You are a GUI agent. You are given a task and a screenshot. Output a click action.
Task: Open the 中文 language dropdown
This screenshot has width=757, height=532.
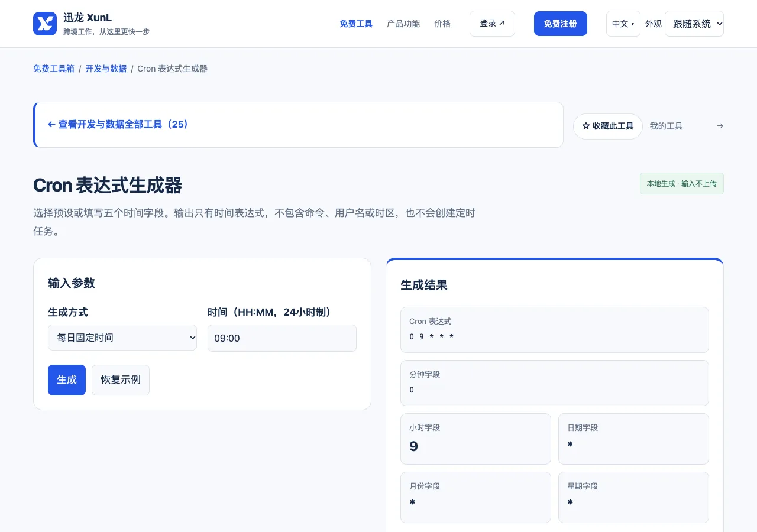623,24
